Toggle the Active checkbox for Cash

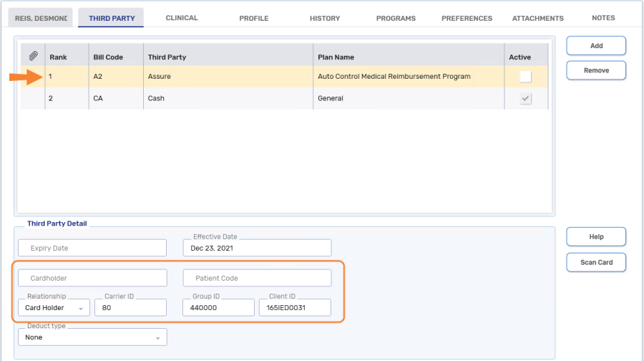point(526,99)
